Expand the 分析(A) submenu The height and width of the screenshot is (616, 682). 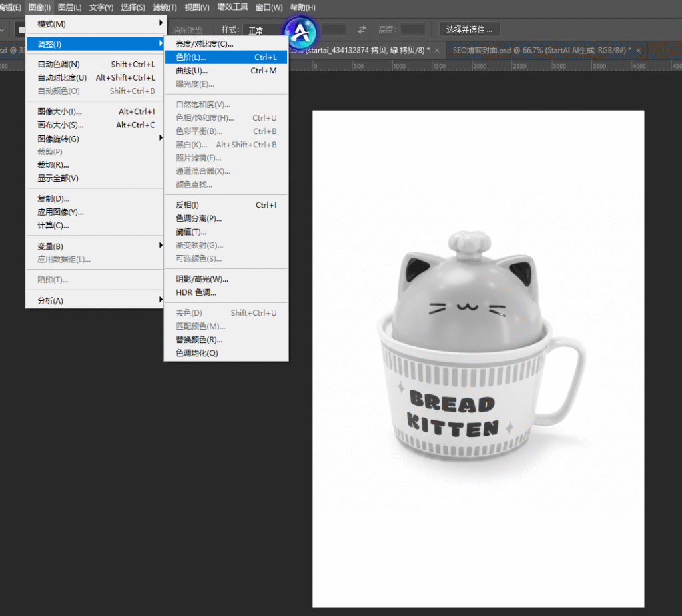tap(95, 300)
